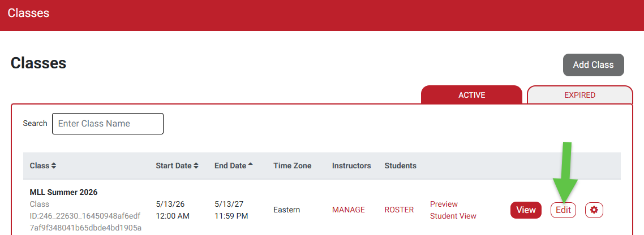Sort by Class column arrows

click(54, 166)
